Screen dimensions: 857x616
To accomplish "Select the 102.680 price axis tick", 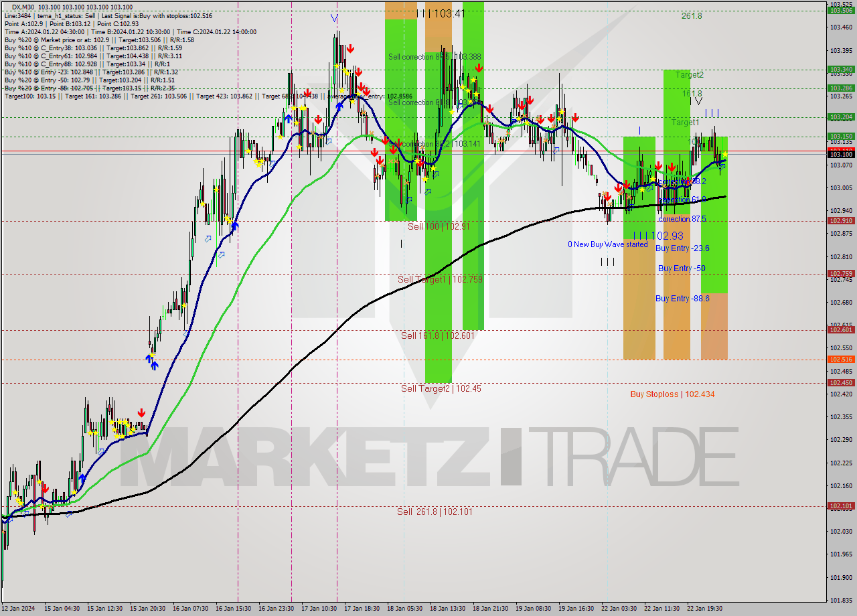I will 841,302.
